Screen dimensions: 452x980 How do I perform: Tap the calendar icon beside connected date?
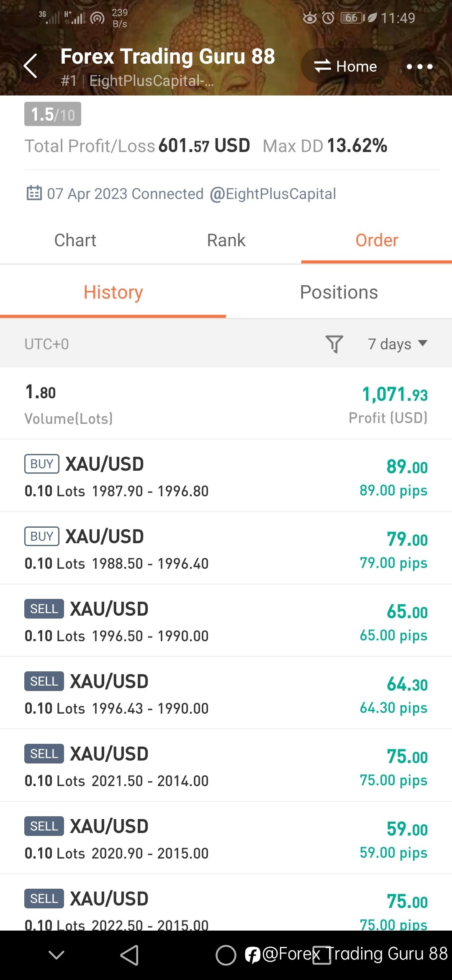pos(34,193)
